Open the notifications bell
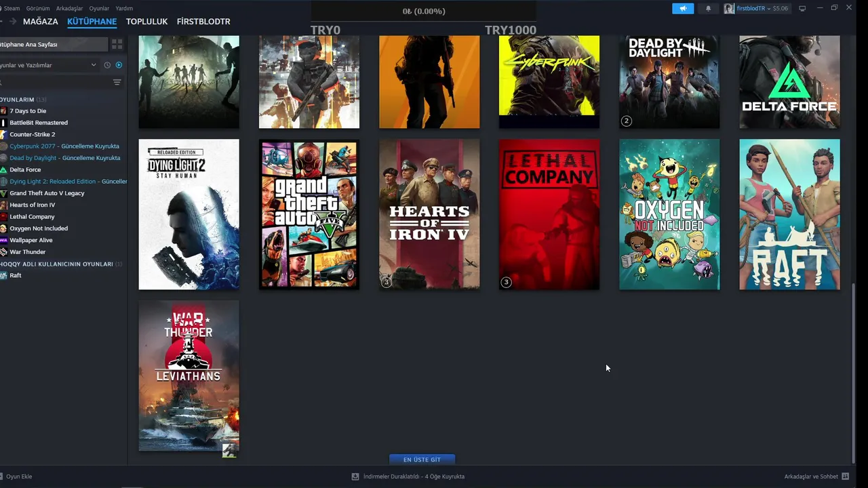This screenshot has width=868, height=488. [709, 8]
